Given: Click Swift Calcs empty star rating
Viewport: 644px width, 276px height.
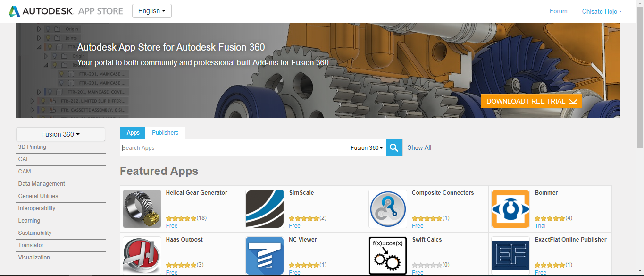Looking at the screenshot, I should (x=427, y=265).
